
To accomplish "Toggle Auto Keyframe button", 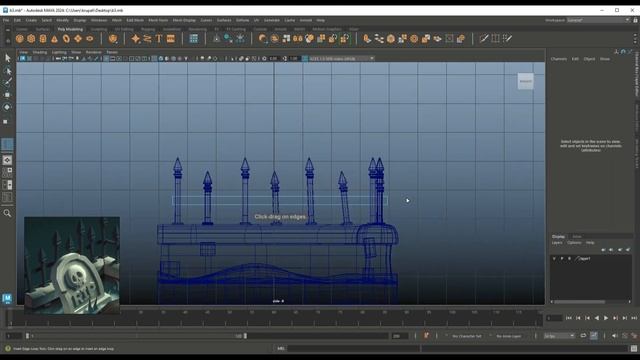I will pos(426,336).
